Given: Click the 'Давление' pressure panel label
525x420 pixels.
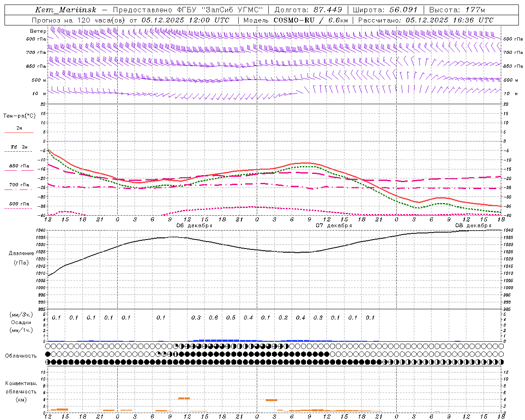Looking at the screenshot, I should coord(21,253).
